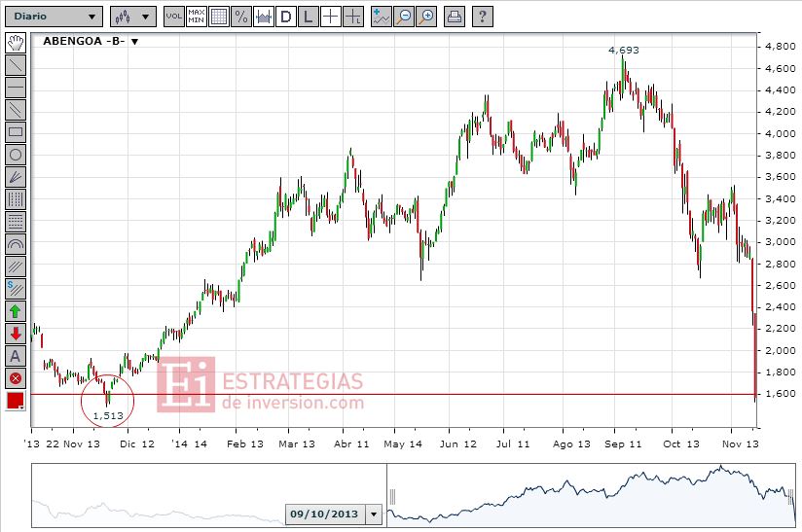This screenshot has height=532, width=802.
Task: Select the diagonal trend line tool
Action: (x=16, y=65)
